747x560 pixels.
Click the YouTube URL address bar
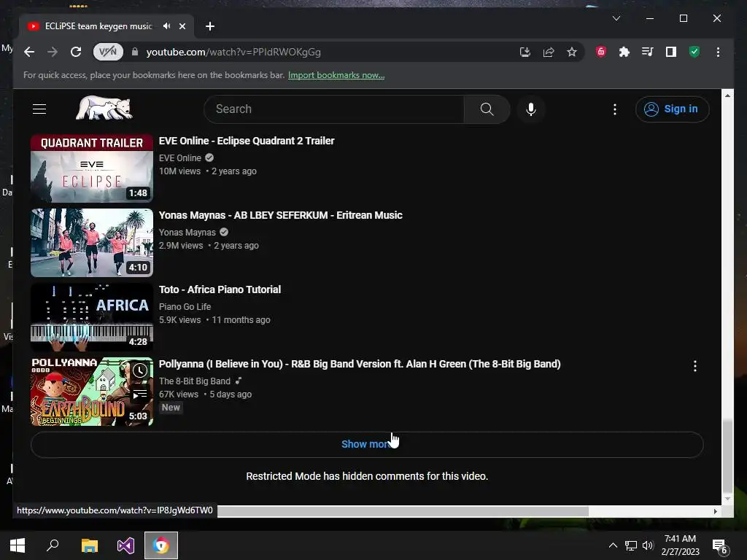[x=233, y=52]
